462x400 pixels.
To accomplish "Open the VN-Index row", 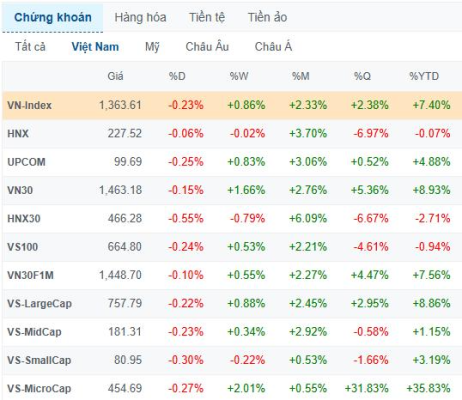I will point(232,105).
